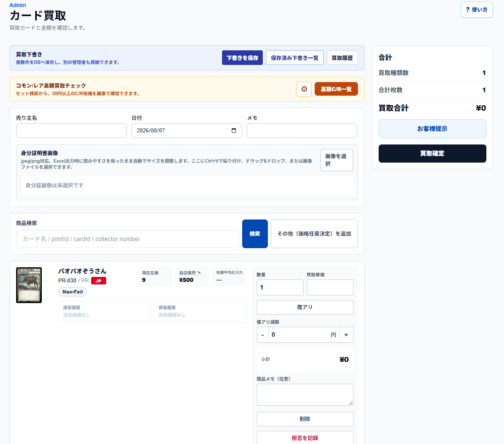Screen dimensions: 504x444
Task: Click the 拒否を記録 button
Action: [x=305, y=437]
